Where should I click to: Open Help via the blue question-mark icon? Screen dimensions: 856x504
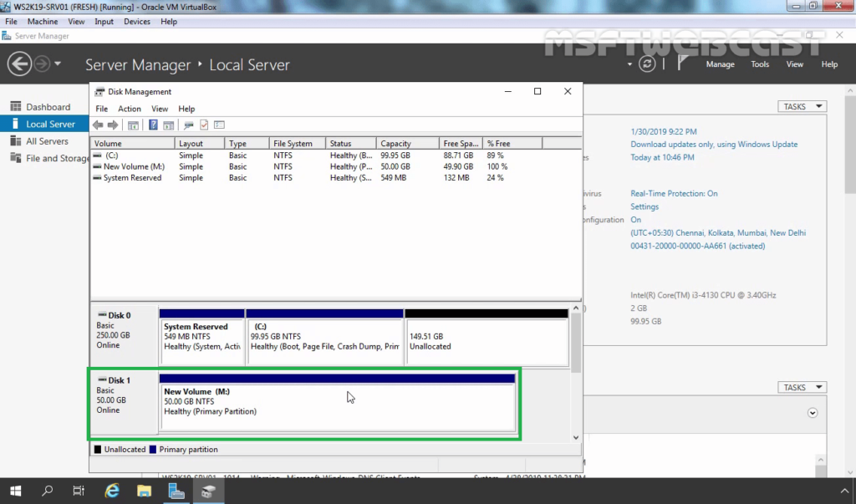pos(154,125)
